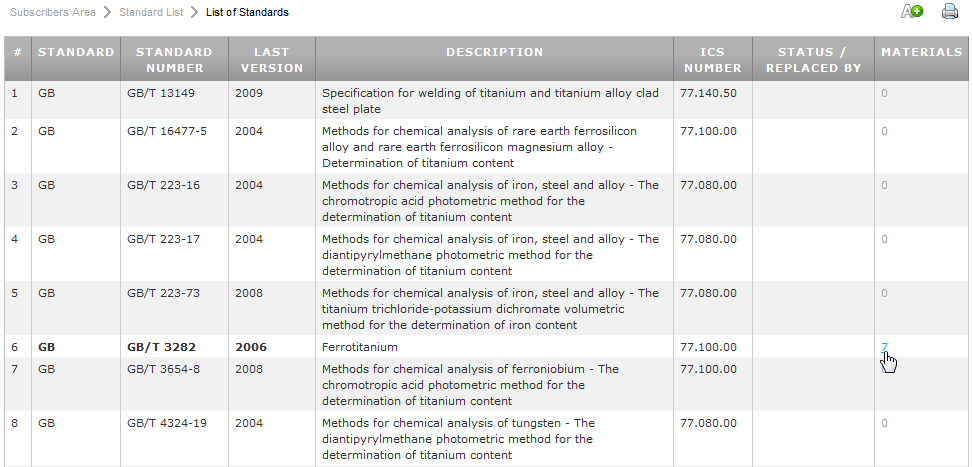The image size is (973, 467).
Task: Click the Status / Replaced By header
Action: 812,60
